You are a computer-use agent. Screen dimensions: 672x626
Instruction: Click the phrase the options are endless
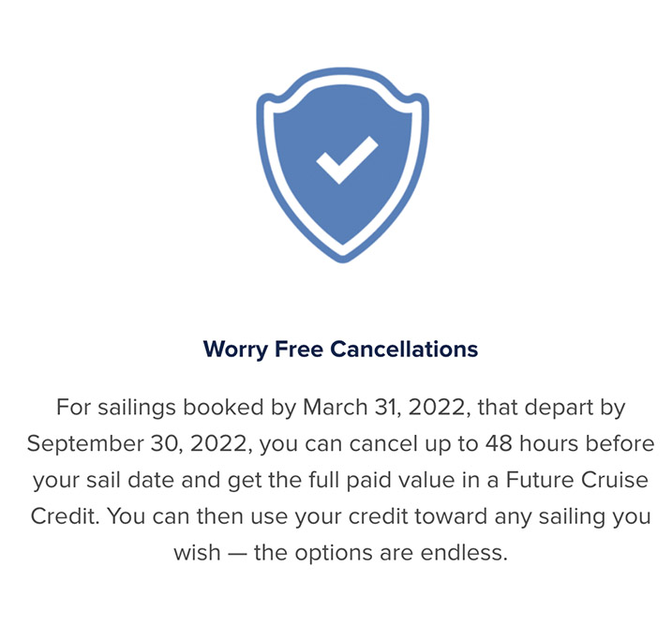click(x=381, y=553)
